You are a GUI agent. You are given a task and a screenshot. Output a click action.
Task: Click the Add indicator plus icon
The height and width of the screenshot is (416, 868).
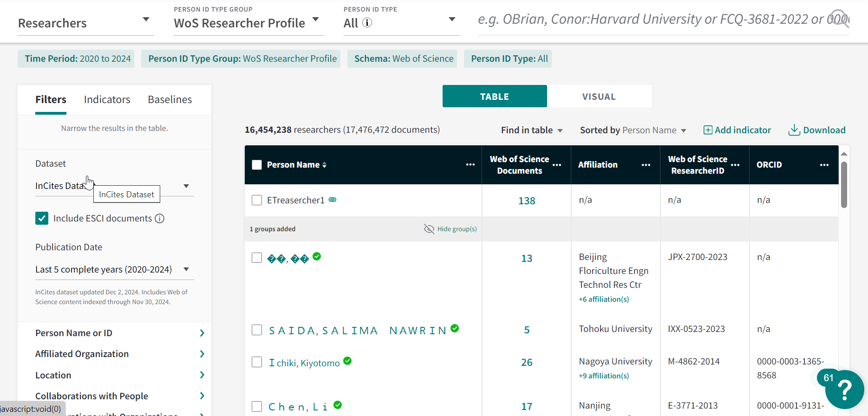(708, 130)
